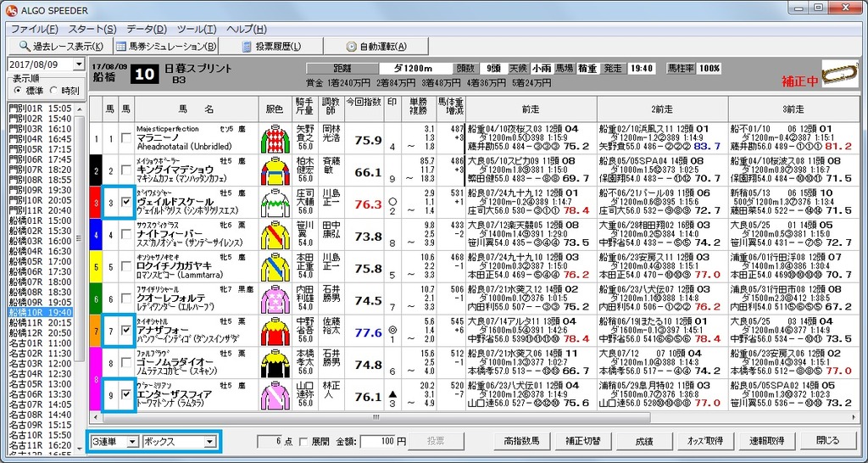The width and height of the screenshot is (868, 463).
Task: Click the blue-yellow sash silks for ロクイチノカガヤキ
Action: pyautogui.click(x=275, y=267)
